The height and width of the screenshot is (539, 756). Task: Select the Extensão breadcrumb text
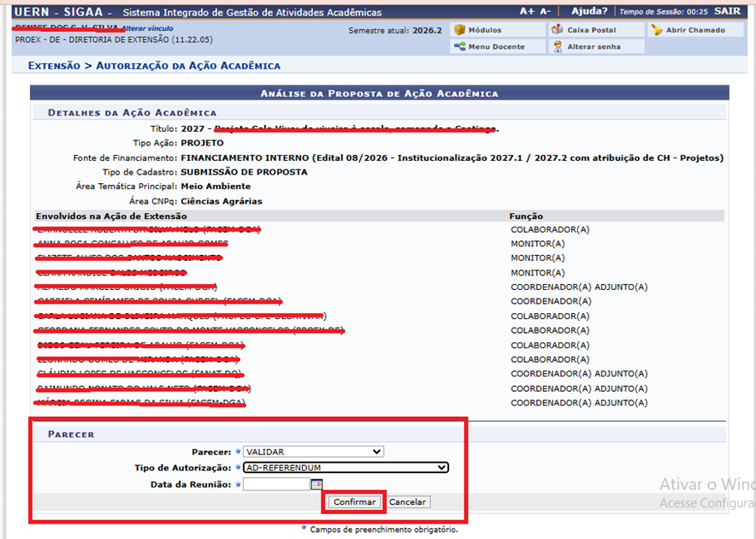point(54,66)
